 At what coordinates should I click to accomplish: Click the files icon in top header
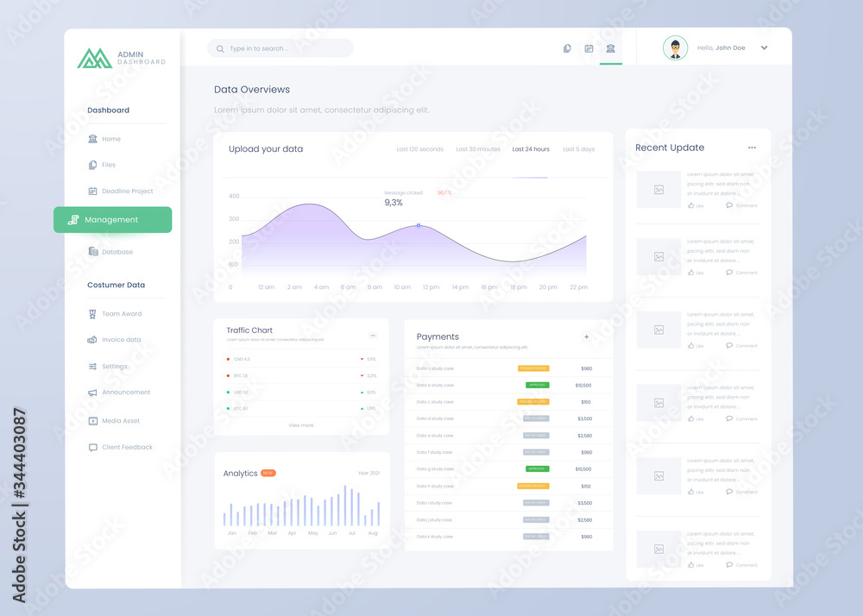[567, 48]
